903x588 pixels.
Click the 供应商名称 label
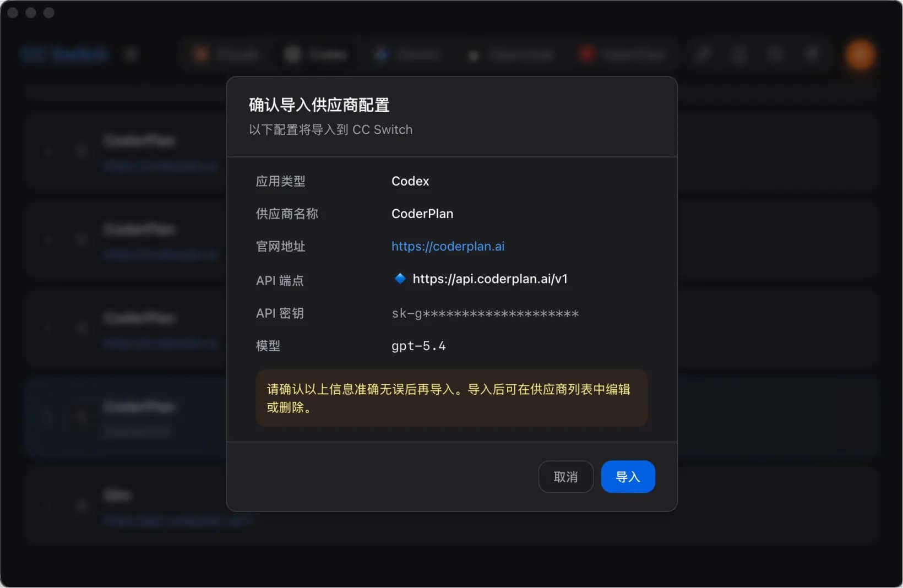pos(287,214)
